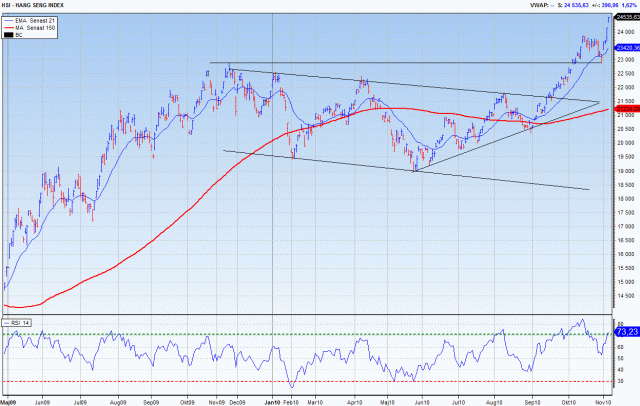
Task: Click the red MA Senast 150 legend line
Action: (x=10, y=27)
